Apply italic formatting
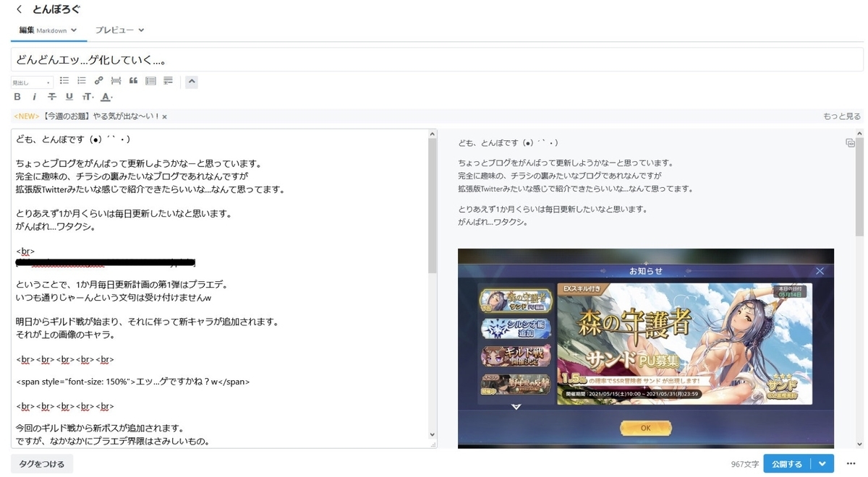Screen dimensions: 868x477 click(x=34, y=97)
